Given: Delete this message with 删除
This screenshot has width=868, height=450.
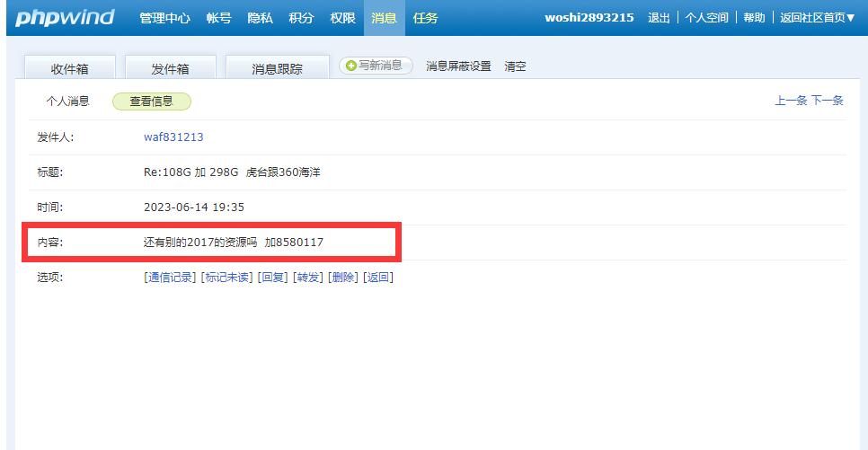Looking at the screenshot, I should coord(342,277).
